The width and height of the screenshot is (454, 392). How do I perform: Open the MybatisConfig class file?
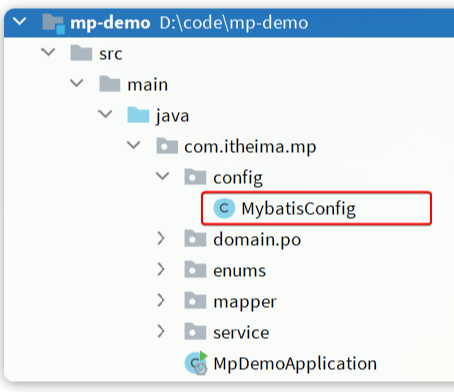(x=298, y=209)
